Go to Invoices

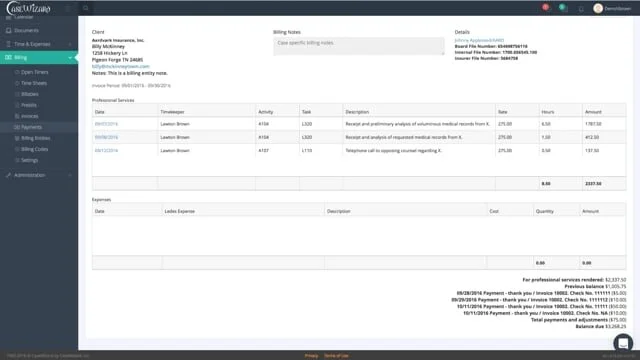point(30,116)
